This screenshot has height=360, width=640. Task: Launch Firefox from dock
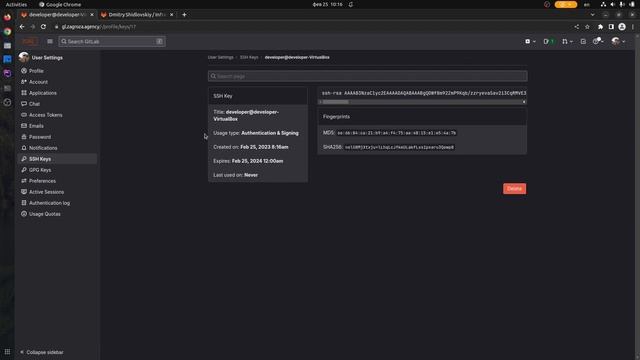7,17
